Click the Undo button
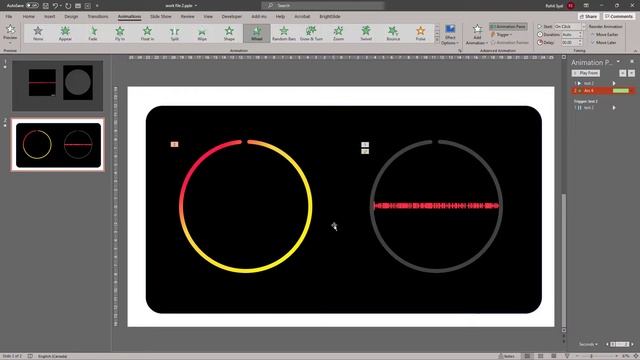 pyautogui.click(x=55, y=6)
